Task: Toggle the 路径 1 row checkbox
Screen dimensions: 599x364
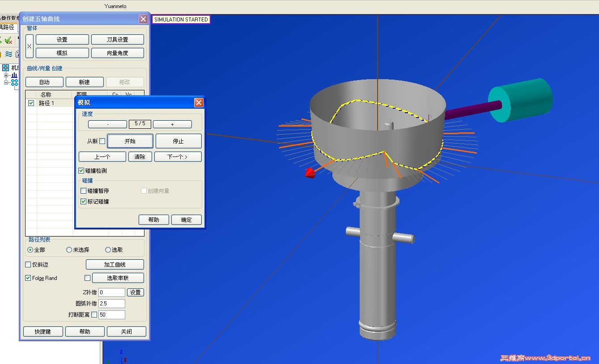Action: (x=31, y=103)
